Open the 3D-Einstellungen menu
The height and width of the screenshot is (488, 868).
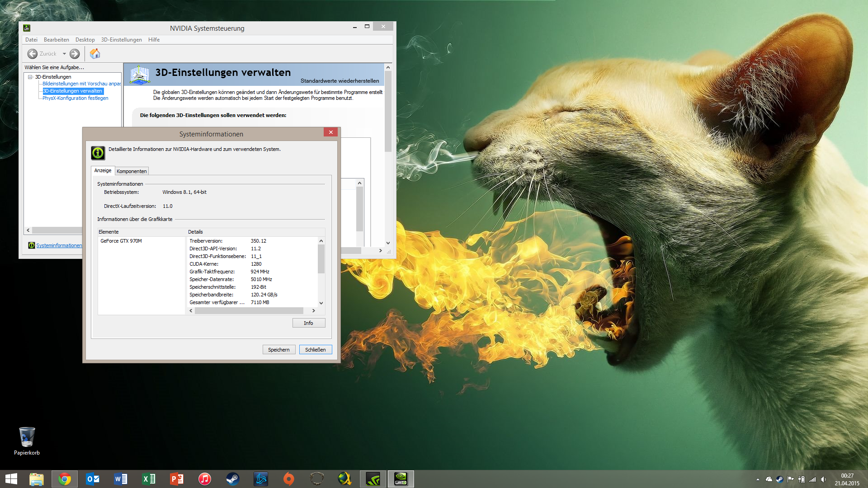point(121,40)
